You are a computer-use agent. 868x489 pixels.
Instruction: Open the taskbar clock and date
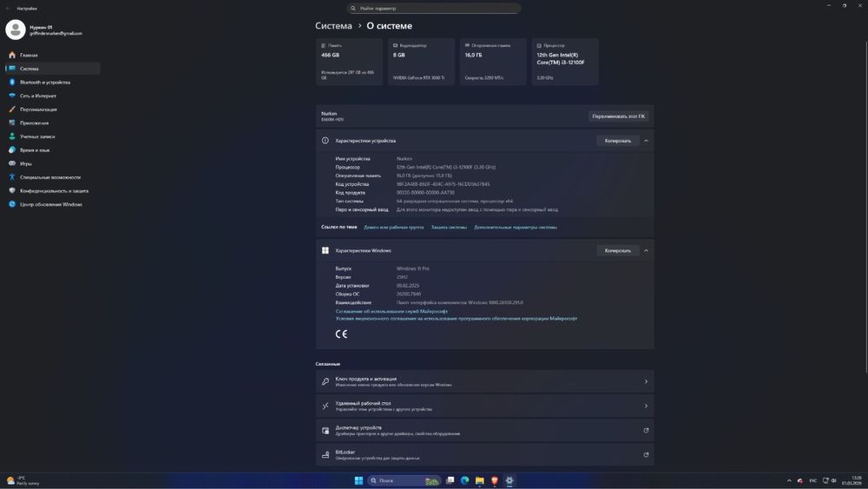[x=852, y=480]
